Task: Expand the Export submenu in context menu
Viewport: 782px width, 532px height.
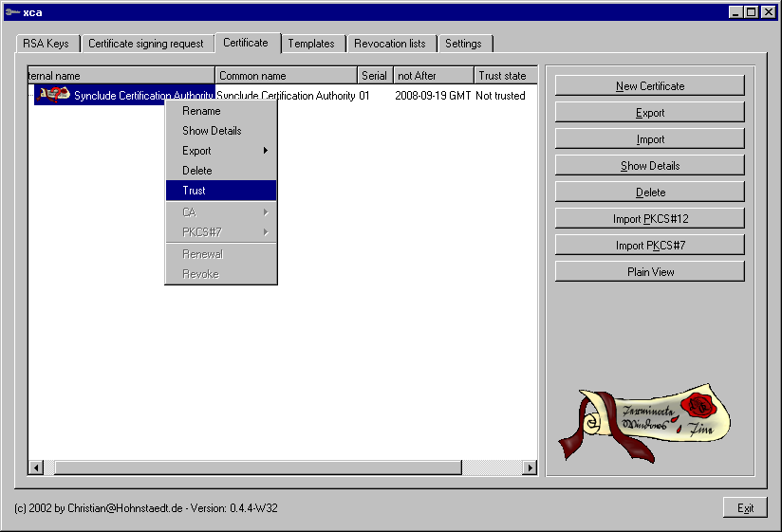Action: (220, 151)
